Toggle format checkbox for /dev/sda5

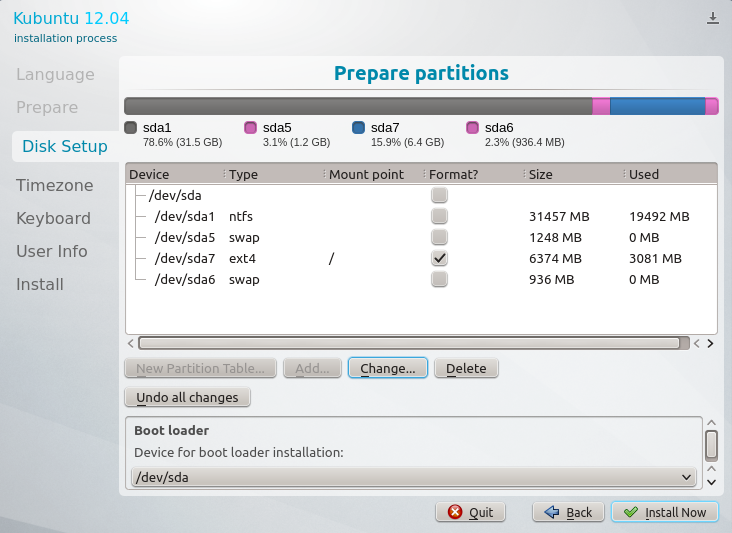(x=439, y=237)
